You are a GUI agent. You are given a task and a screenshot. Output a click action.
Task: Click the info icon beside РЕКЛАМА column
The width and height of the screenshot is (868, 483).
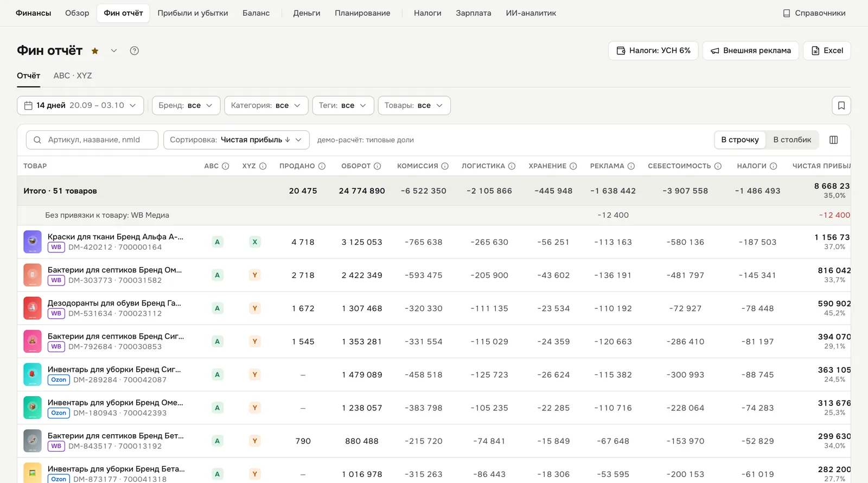(631, 166)
